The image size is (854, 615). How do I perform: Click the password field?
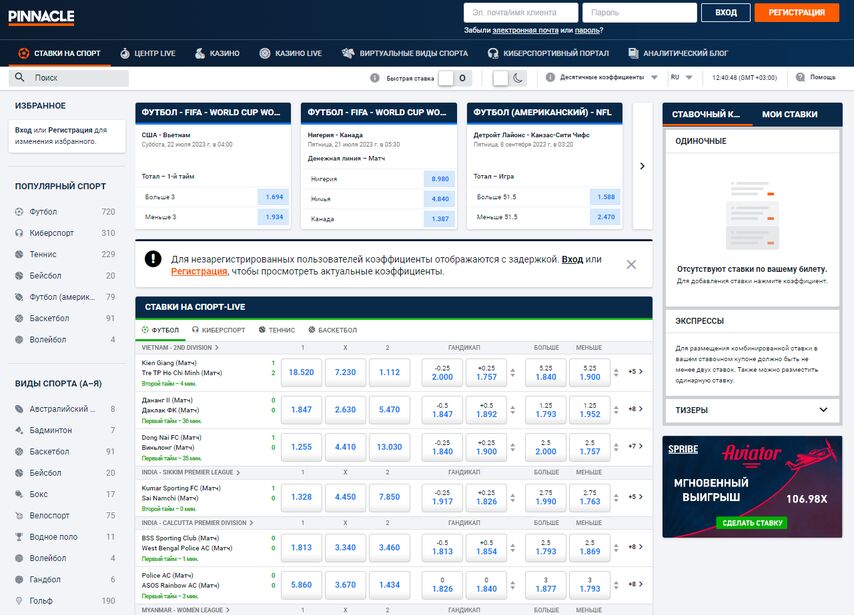pyautogui.click(x=639, y=13)
